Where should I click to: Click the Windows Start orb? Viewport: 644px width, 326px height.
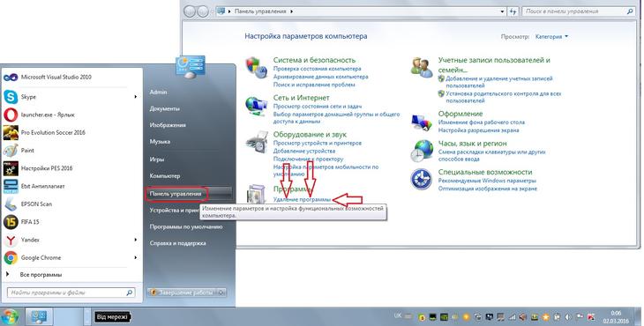[x=10, y=317]
